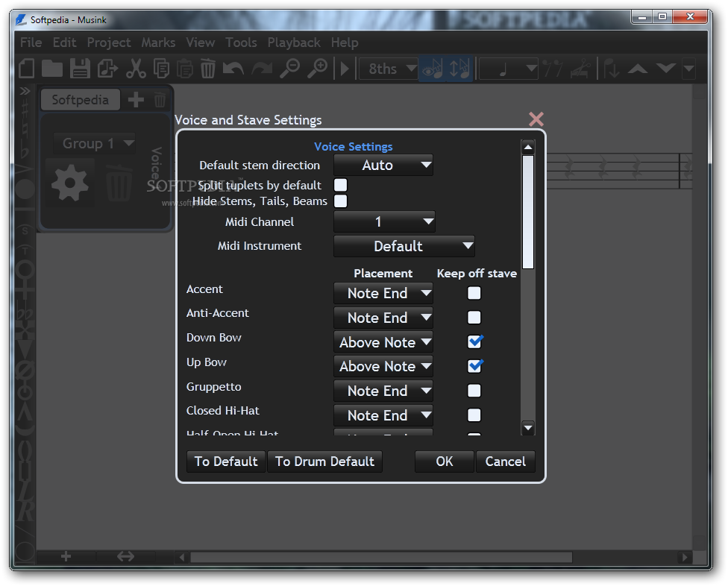Screen dimensions: 728x586
Task: Enable Keep off stave for Accent
Action: [474, 293]
